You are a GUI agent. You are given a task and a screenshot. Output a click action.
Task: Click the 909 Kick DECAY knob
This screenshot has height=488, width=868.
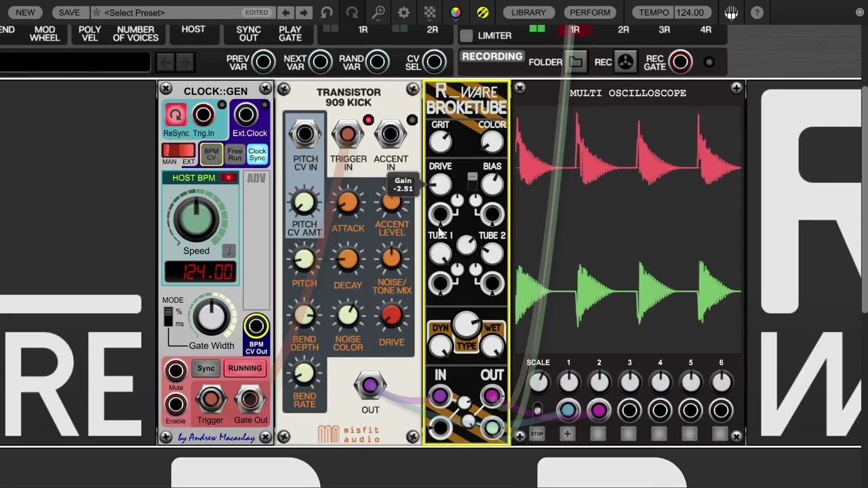tap(348, 259)
